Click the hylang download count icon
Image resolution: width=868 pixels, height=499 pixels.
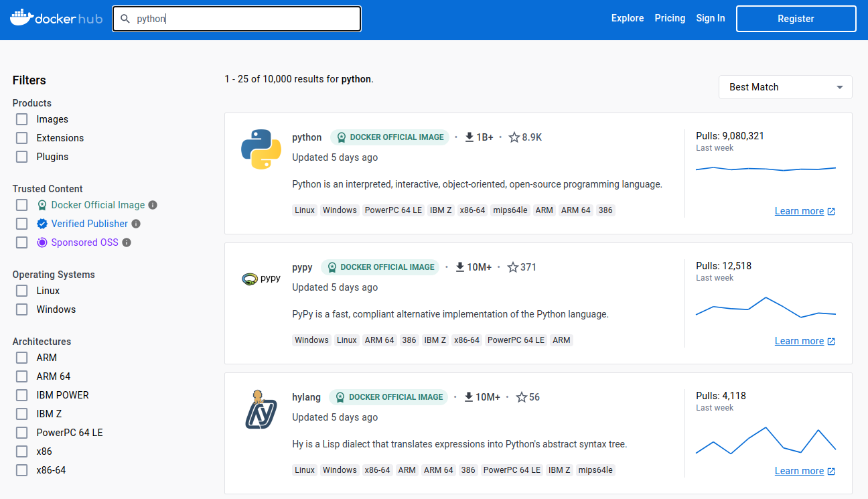468,397
